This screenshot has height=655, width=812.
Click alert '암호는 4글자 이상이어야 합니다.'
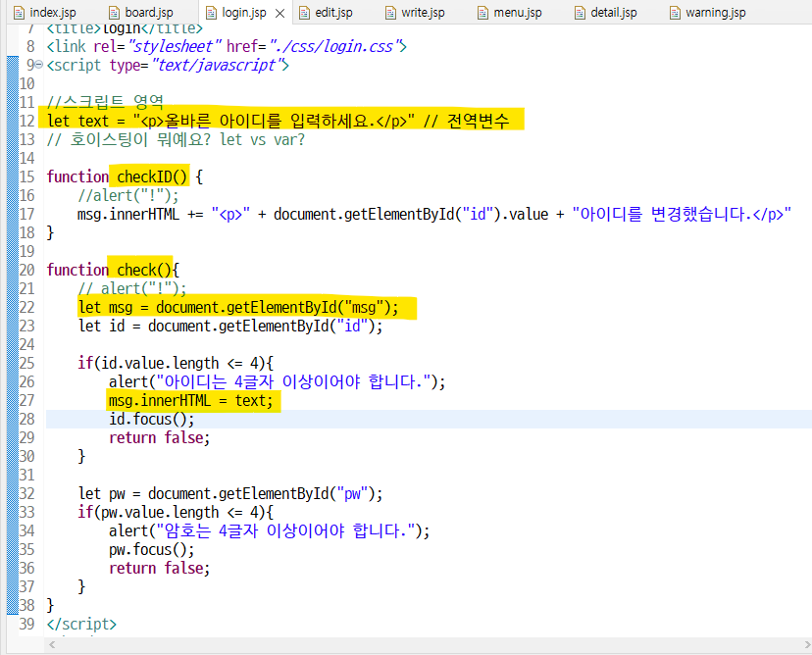pyautogui.click(x=269, y=531)
